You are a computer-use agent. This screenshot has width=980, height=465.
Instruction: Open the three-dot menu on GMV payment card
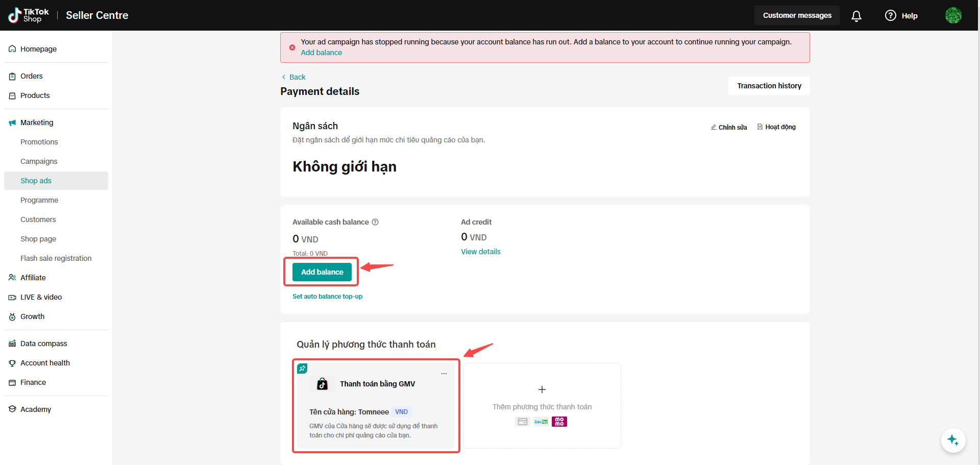coord(444,374)
